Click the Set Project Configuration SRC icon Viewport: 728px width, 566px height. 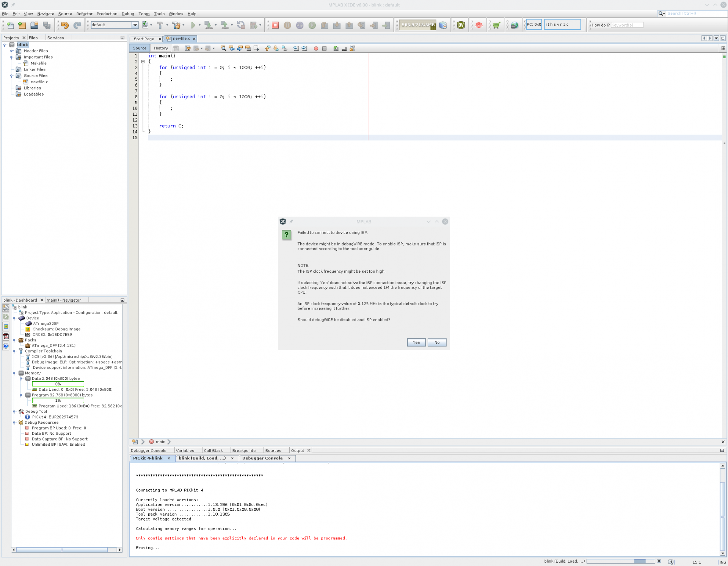pyautogui.click(x=145, y=25)
